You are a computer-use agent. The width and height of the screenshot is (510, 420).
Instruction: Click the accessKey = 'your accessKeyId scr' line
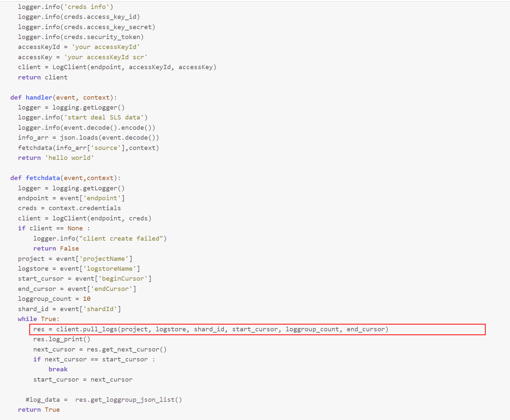(83, 57)
